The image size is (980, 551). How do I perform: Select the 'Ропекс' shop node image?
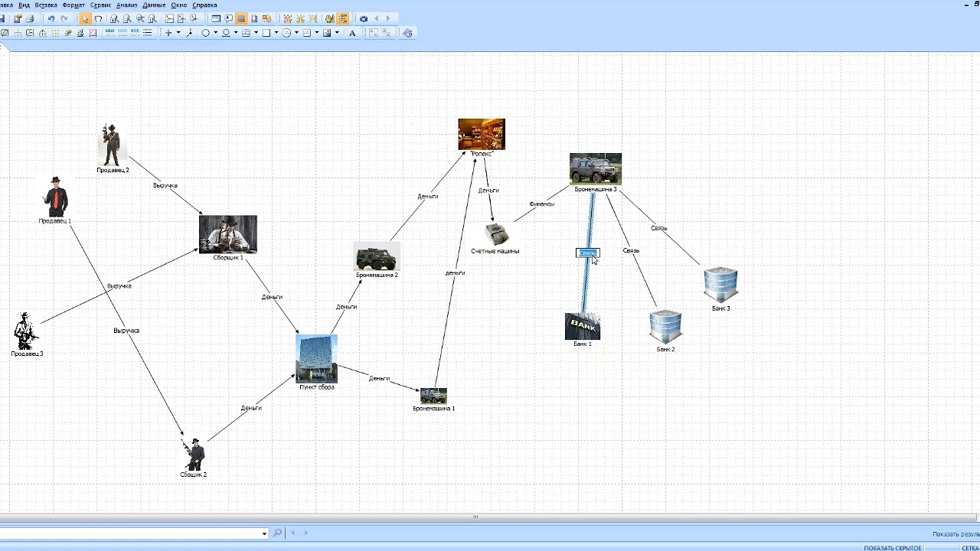[x=482, y=134]
